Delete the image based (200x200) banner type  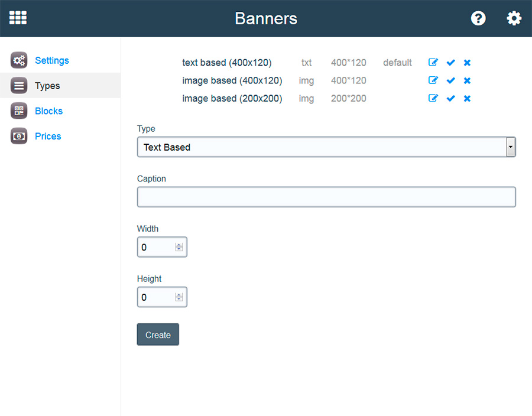click(467, 98)
